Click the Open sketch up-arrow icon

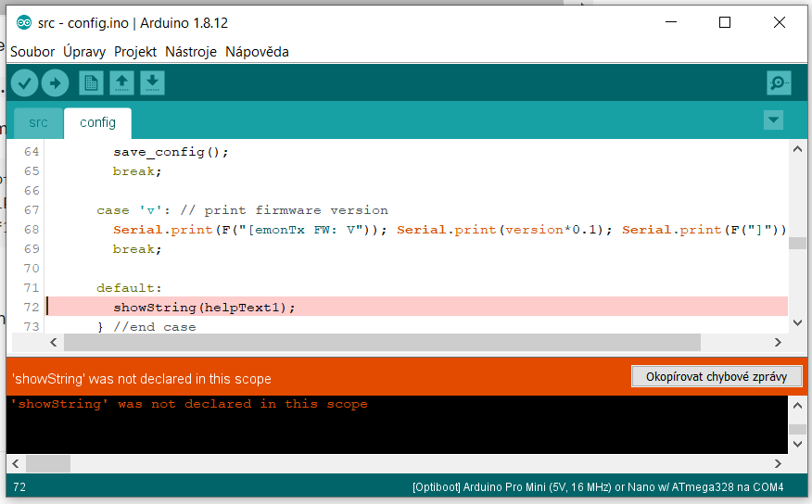pyautogui.click(x=121, y=83)
